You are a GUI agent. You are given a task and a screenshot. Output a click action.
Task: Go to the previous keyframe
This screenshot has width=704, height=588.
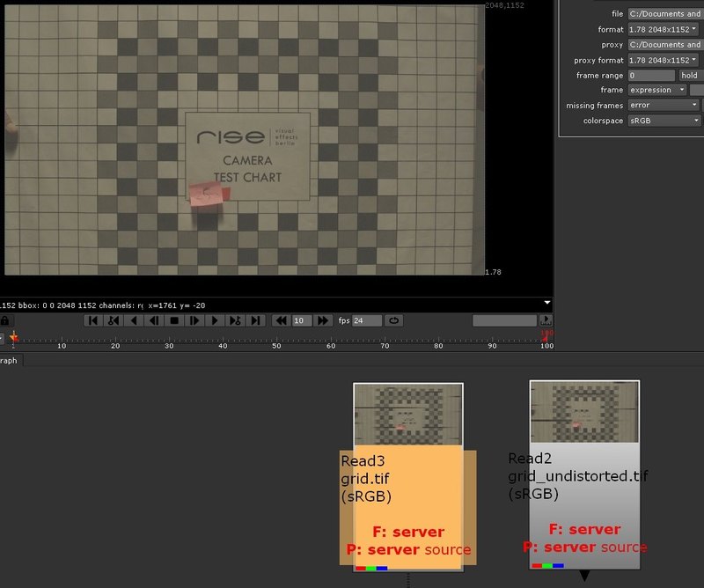pos(114,321)
